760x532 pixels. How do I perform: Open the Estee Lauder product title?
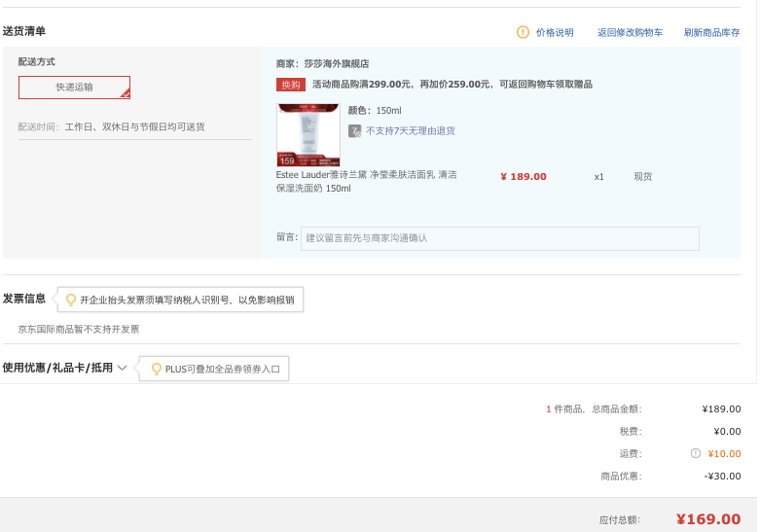[x=367, y=181]
